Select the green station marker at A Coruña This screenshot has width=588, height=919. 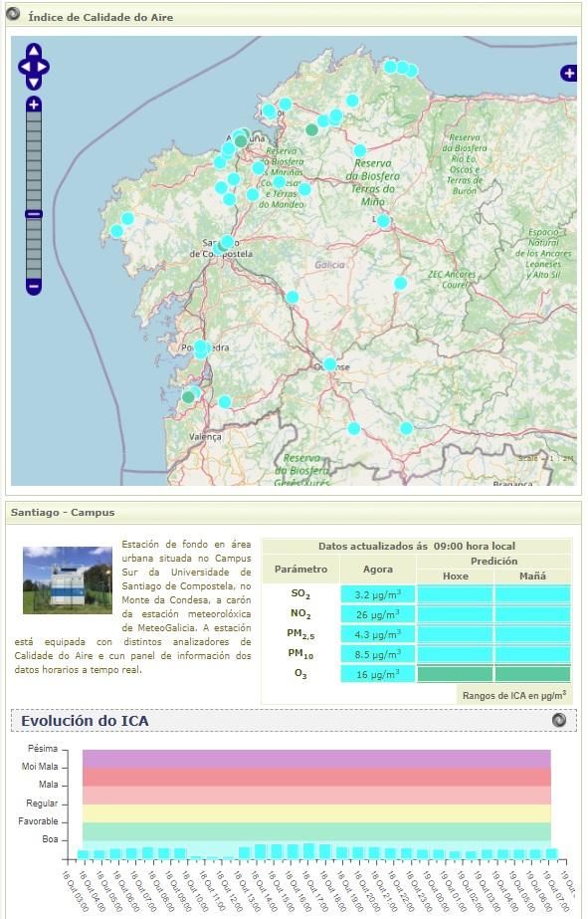coord(241,141)
